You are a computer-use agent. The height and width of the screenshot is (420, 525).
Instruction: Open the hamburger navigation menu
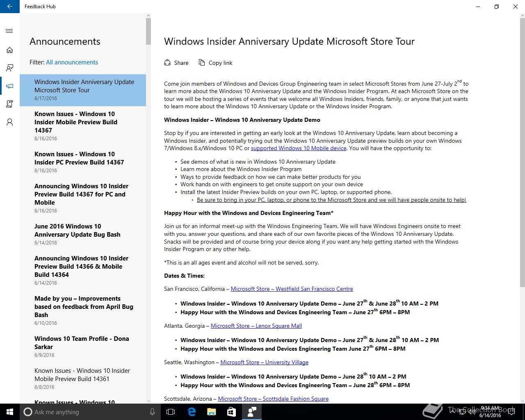point(9,31)
